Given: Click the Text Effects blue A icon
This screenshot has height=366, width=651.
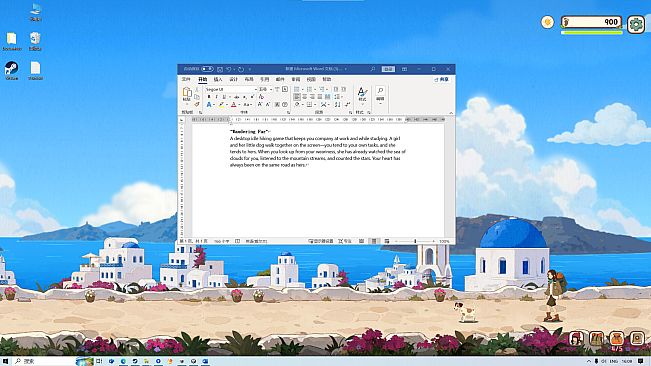Looking at the screenshot, I should (x=209, y=105).
